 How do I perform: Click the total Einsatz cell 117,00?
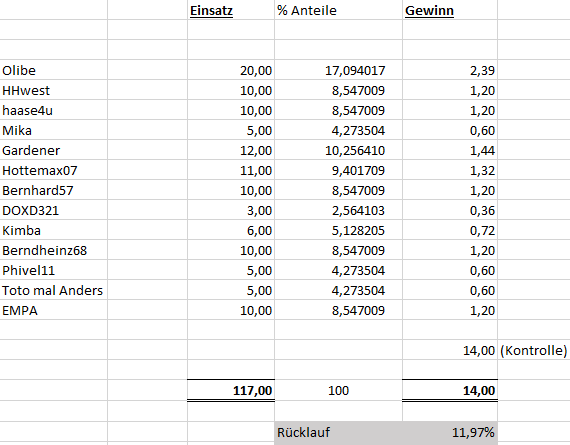coord(231,390)
